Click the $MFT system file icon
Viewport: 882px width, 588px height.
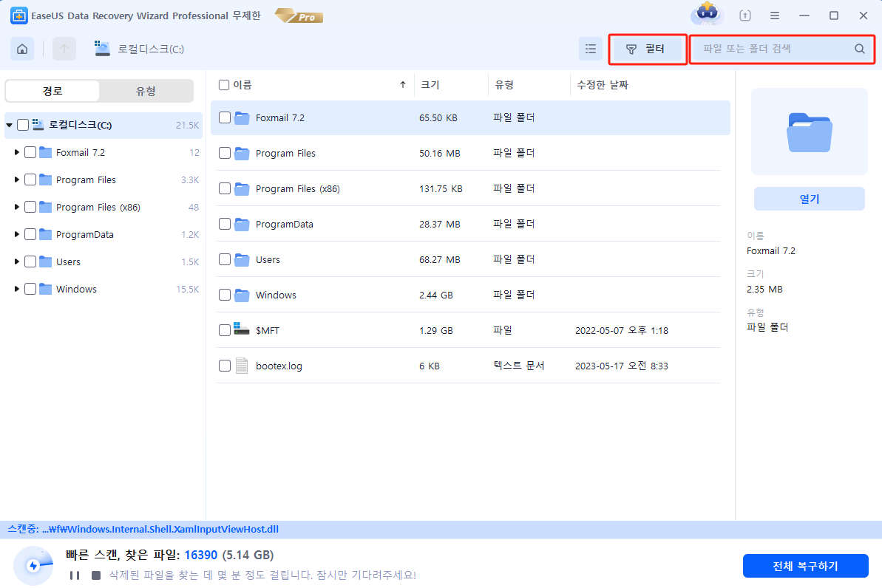coord(241,329)
